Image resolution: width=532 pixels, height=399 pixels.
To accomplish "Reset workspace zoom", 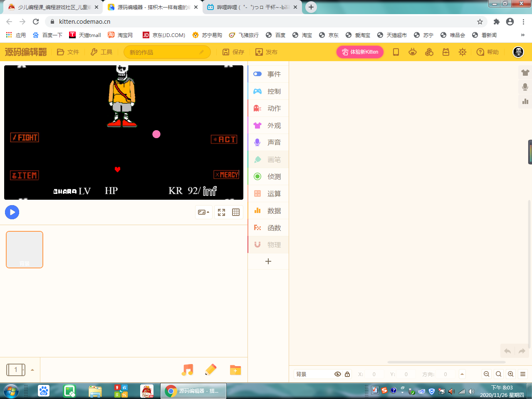I will (x=499, y=374).
